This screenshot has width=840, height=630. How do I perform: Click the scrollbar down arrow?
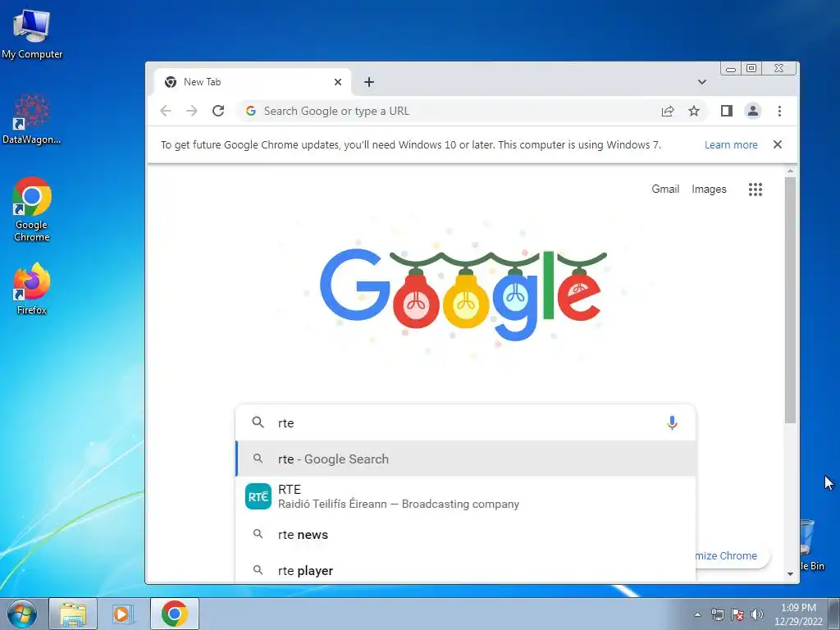pyautogui.click(x=790, y=573)
